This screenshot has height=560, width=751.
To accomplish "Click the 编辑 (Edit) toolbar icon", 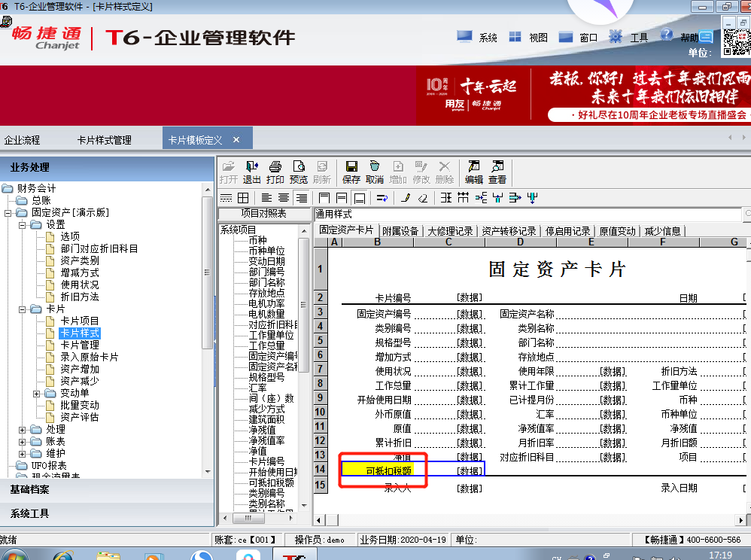I will click(x=473, y=172).
